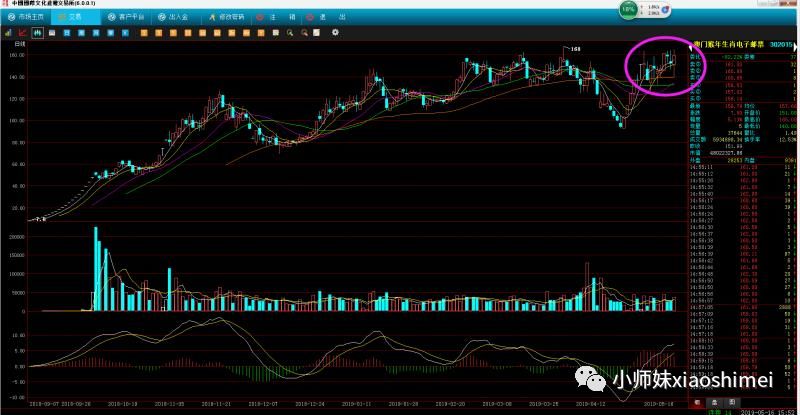Click the green 18% floating widget circle
Screen dimensions: 800x415
coord(629,9)
